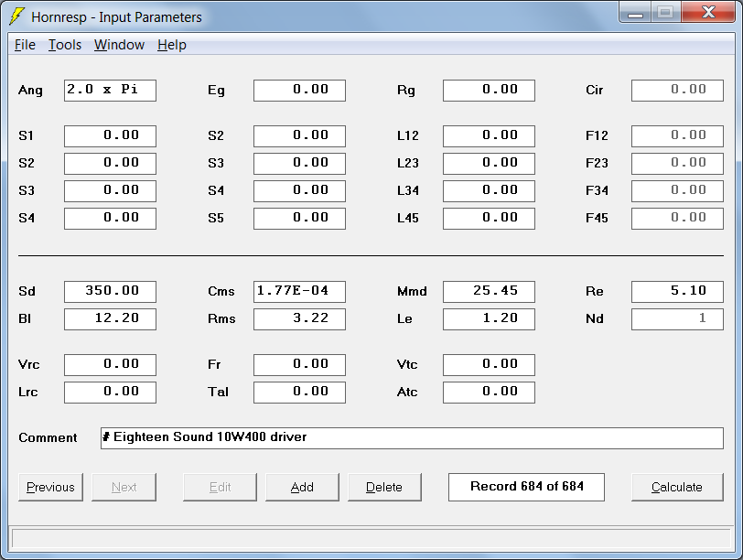Click the Sd parameter label
This screenshot has width=743, height=560.
coord(27,291)
